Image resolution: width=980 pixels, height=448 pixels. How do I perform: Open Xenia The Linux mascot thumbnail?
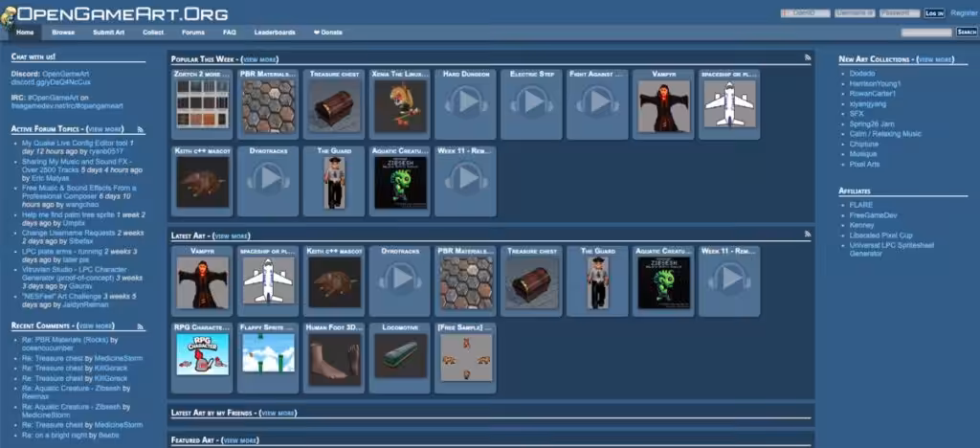[x=400, y=105]
